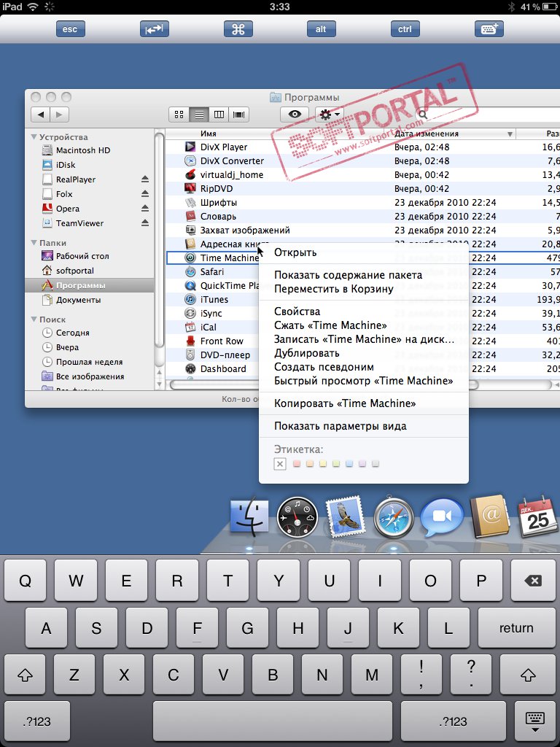Open Рабочий стол folder in sidebar

[x=76, y=256]
